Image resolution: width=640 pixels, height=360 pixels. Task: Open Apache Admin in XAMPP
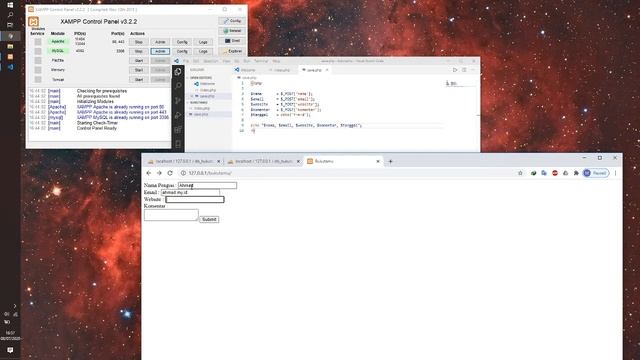pos(160,42)
